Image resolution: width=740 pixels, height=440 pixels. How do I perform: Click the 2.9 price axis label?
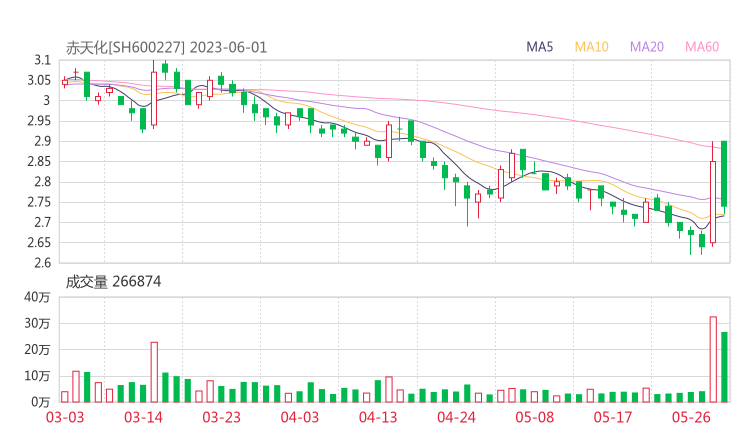point(42,141)
